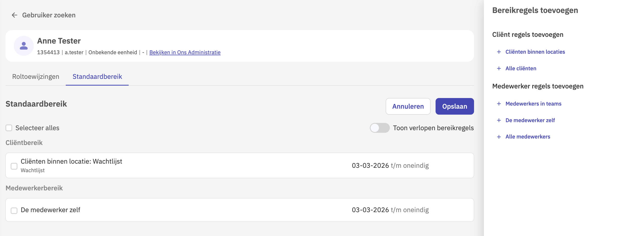The image size is (644, 236).
Task: Save changes with the Opslaan button
Action: [455, 106]
